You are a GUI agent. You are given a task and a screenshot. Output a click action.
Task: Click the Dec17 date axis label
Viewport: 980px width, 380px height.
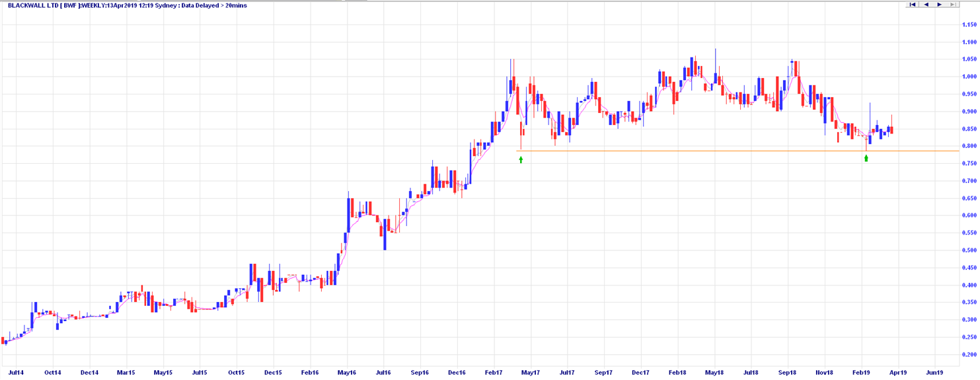tap(640, 373)
